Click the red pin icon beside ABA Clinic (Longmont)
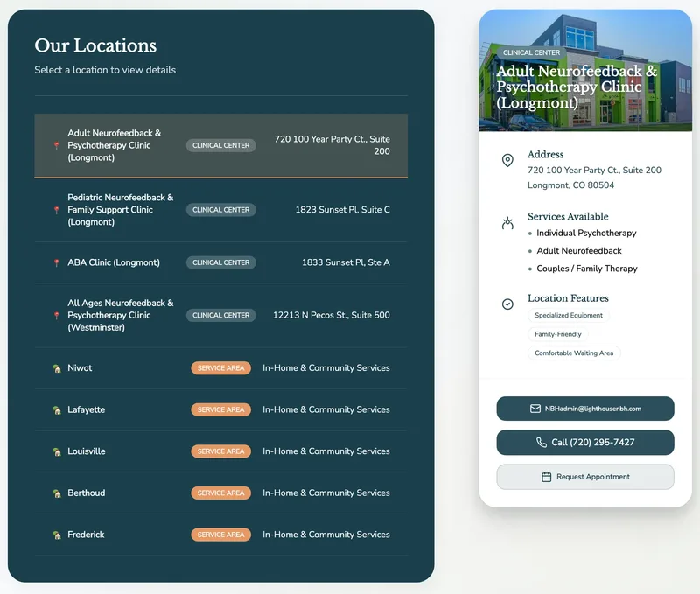The image size is (700, 594). (56, 262)
